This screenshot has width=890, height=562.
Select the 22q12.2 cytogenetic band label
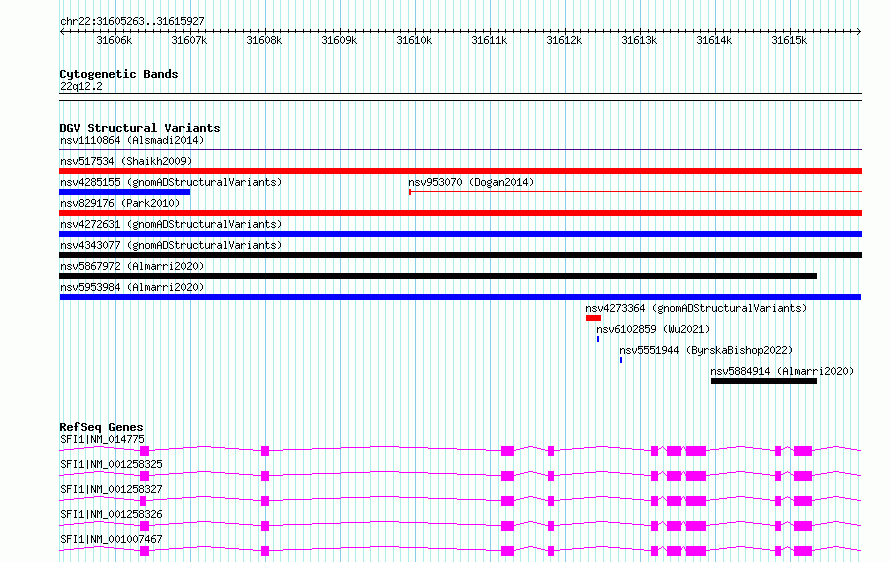(81, 86)
